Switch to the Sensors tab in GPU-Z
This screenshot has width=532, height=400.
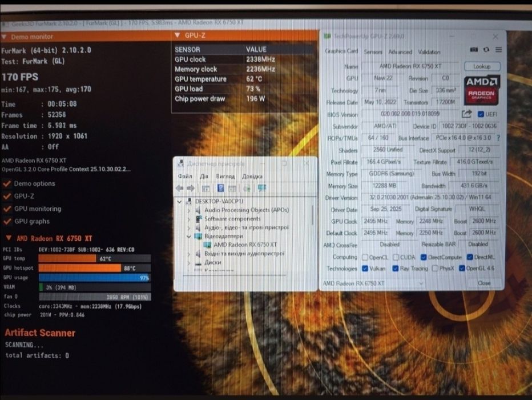click(373, 52)
